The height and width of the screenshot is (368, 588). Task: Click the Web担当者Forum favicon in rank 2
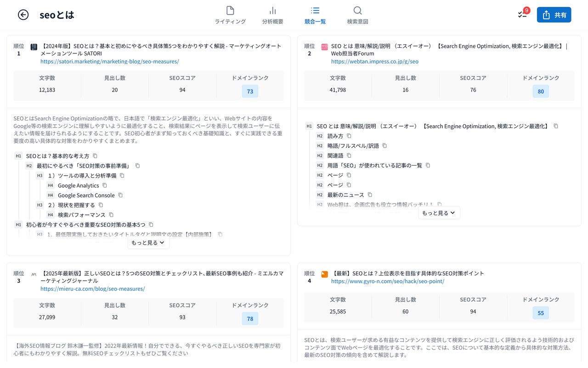[325, 47]
